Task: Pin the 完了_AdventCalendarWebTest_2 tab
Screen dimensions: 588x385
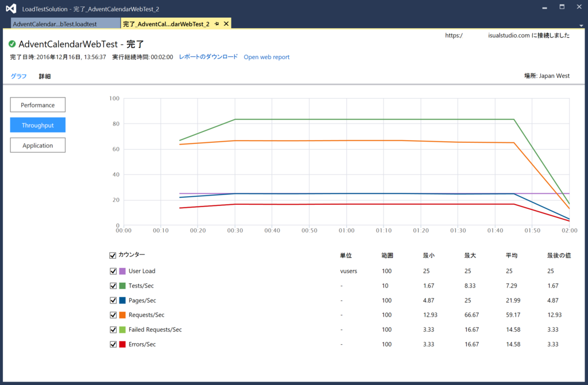Action: 216,24
